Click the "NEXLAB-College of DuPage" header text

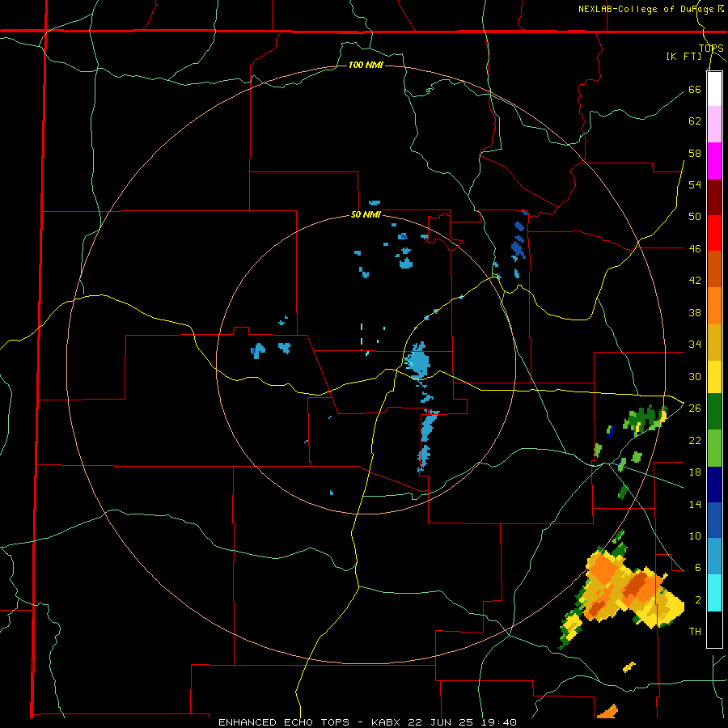(647, 9)
